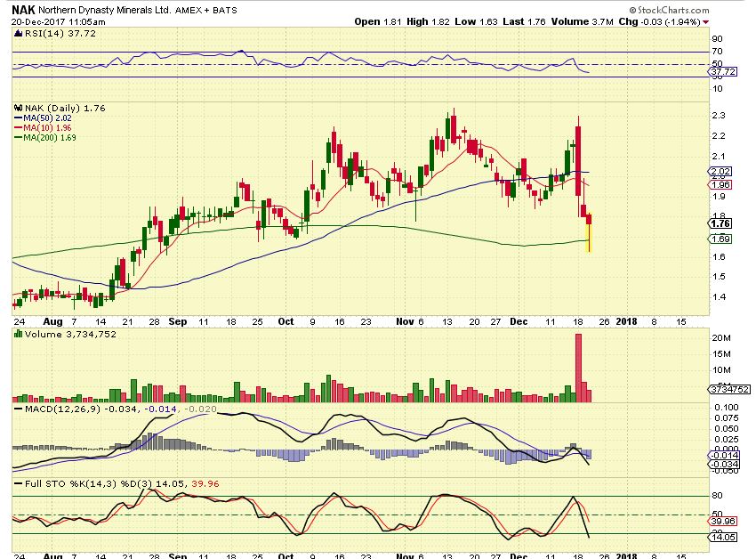Click the tall red candle on Dec 18
This screenshot has height=559, width=756.
click(578, 161)
